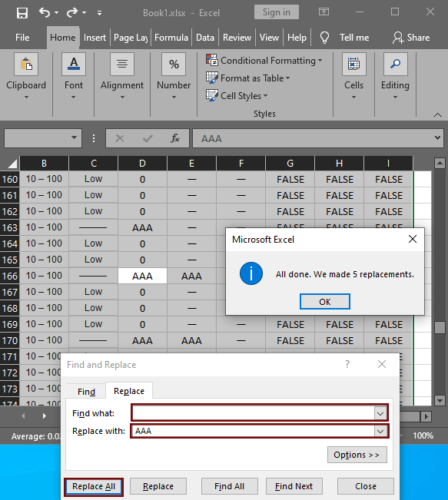The height and width of the screenshot is (500, 448).
Task: Click the Cells group icon
Action: [354, 64]
